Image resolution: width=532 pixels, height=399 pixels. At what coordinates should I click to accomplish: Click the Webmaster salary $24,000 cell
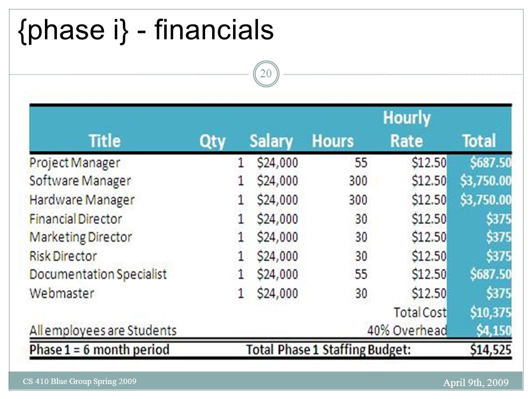click(x=277, y=293)
